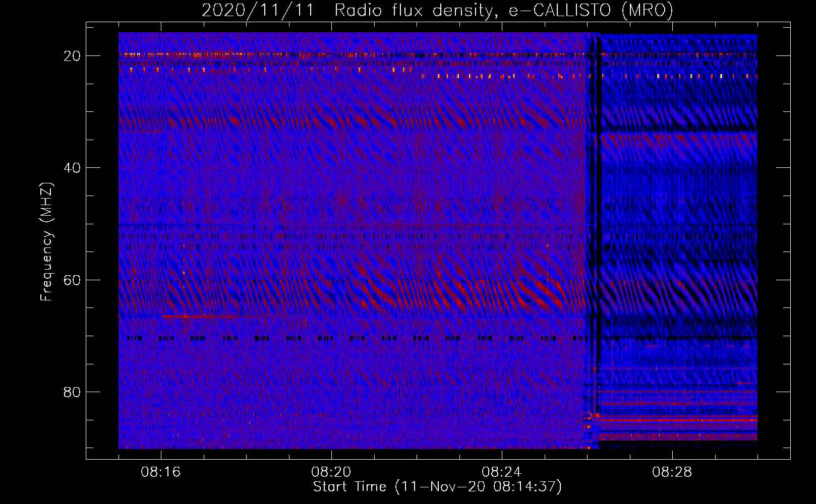Select the 40 MHz frequency tick label
This screenshot has height=504, width=816.
click(73, 168)
